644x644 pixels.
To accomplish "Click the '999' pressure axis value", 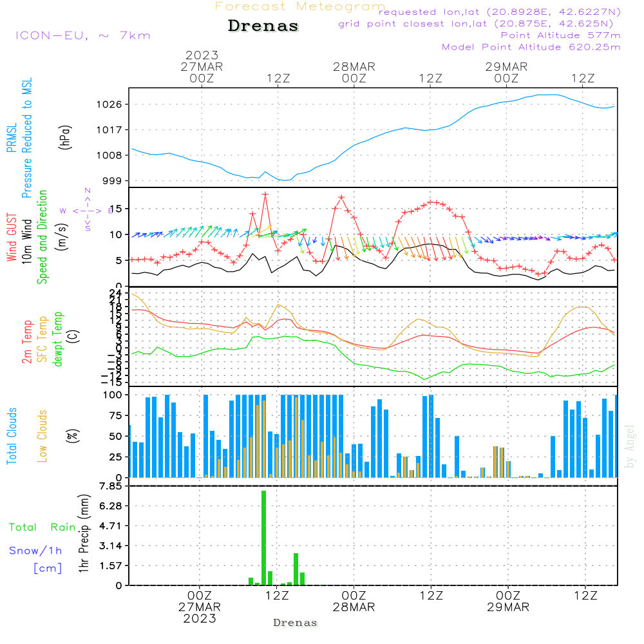I will point(113,181).
